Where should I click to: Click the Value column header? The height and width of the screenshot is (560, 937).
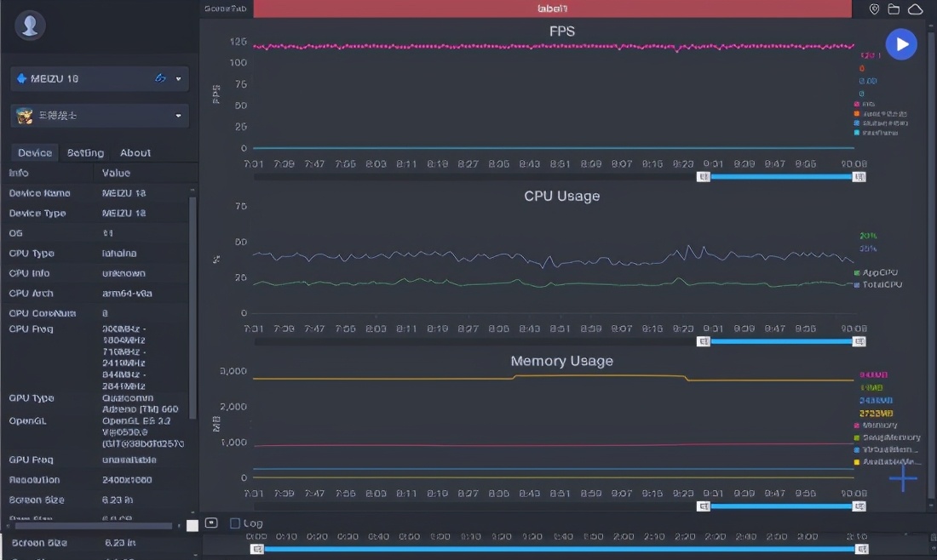pyautogui.click(x=116, y=173)
